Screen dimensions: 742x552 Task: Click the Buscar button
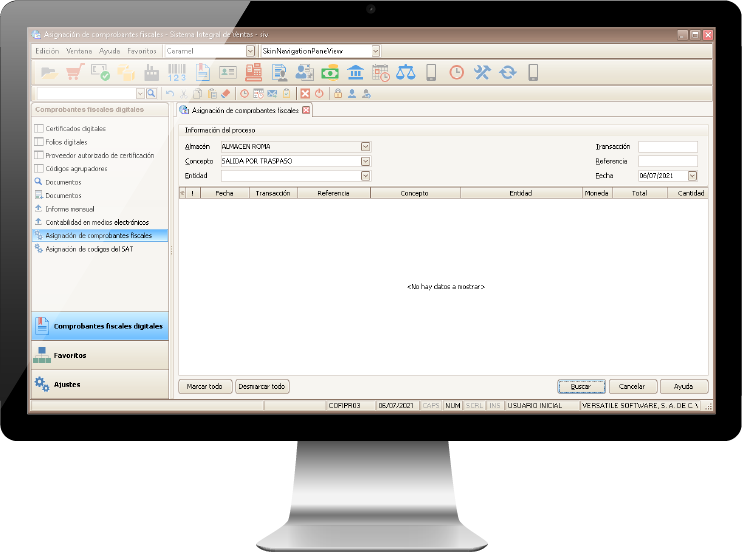pyautogui.click(x=581, y=386)
